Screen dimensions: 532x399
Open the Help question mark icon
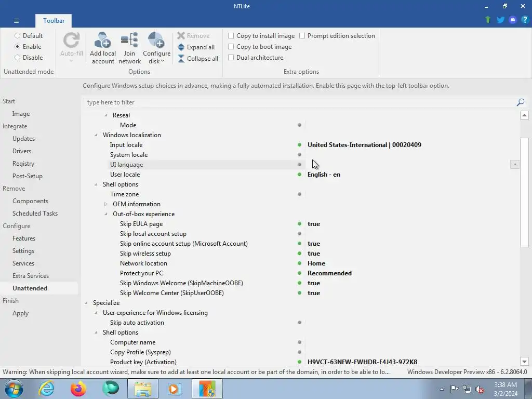coord(525,20)
